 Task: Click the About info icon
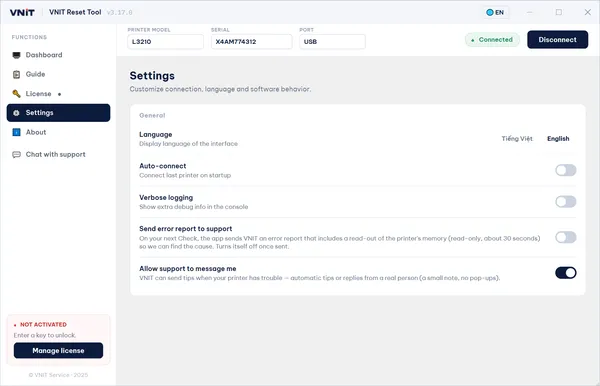click(x=16, y=132)
